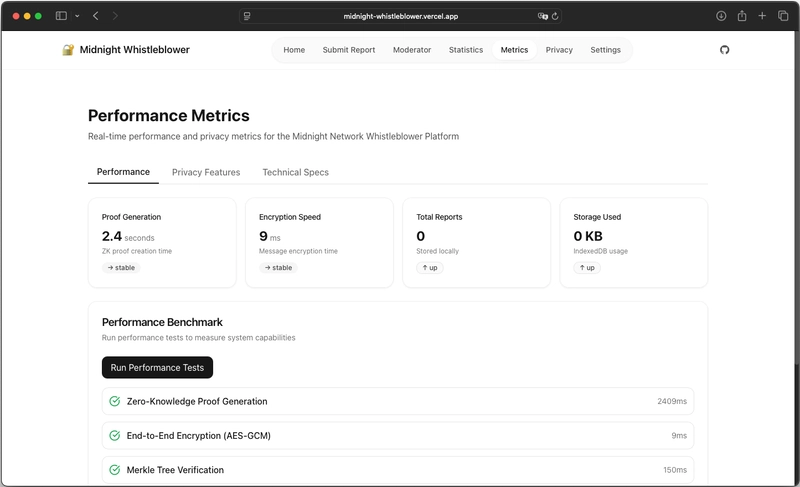Select the Zero-Knowledge Proof Generation row
The width and height of the screenshot is (800, 487).
click(398, 401)
